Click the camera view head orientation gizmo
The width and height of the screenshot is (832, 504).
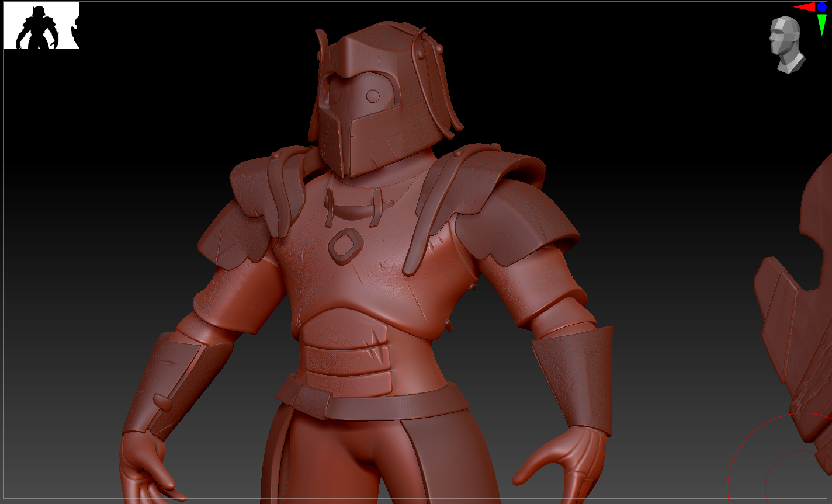[787, 44]
